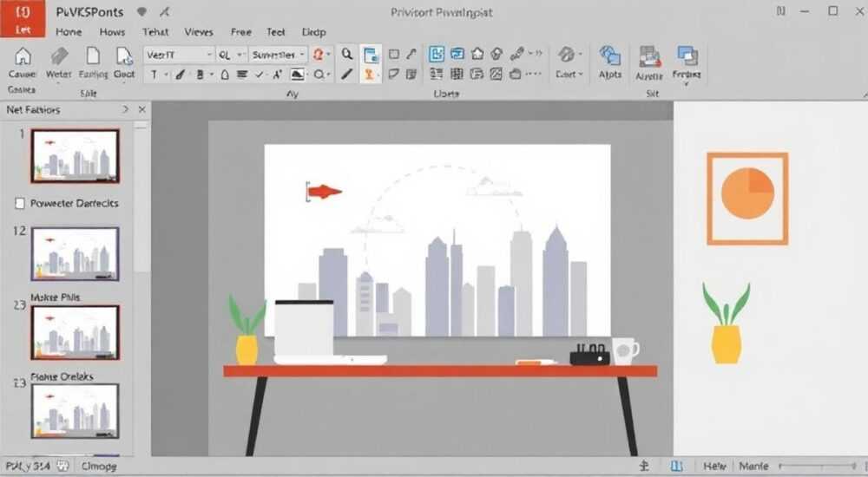Screen dimensions: 868x477
Task: Select slide thumbnail numbered 12
Action: [75, 253]
